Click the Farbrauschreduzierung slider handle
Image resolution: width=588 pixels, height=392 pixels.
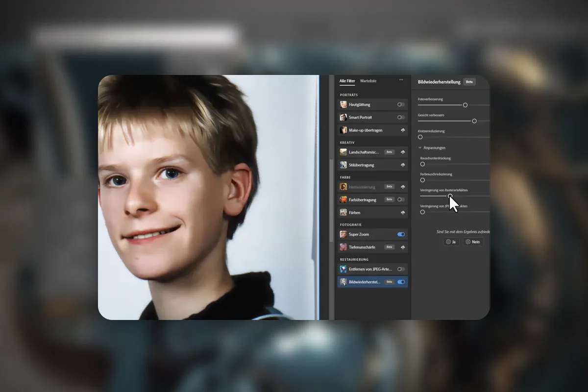tap(422, 180)
